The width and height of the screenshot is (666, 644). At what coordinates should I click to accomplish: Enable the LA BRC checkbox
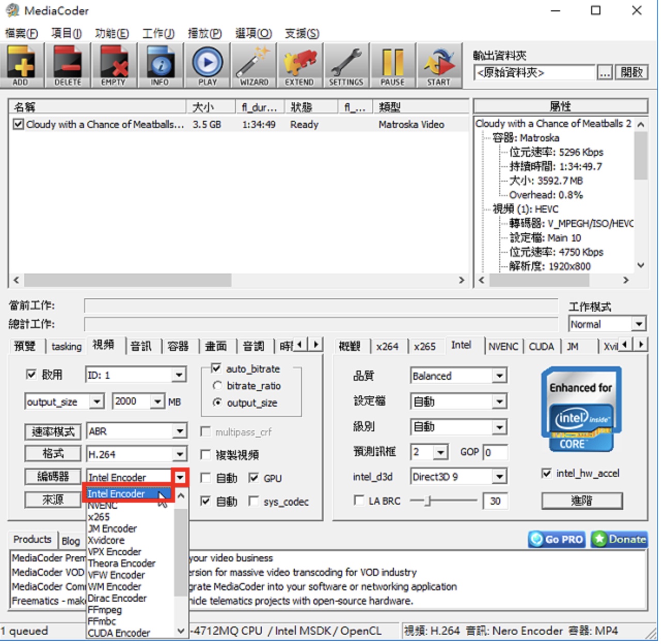pos(358,500)
